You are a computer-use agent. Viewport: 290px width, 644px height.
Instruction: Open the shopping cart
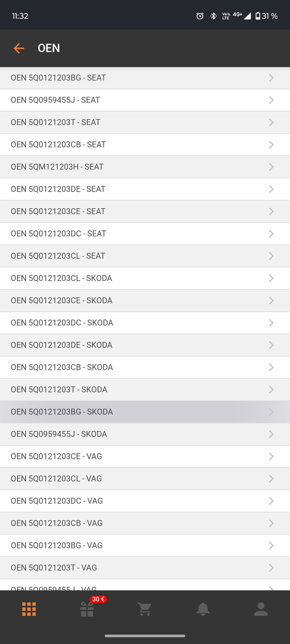[x=145, y=609]
